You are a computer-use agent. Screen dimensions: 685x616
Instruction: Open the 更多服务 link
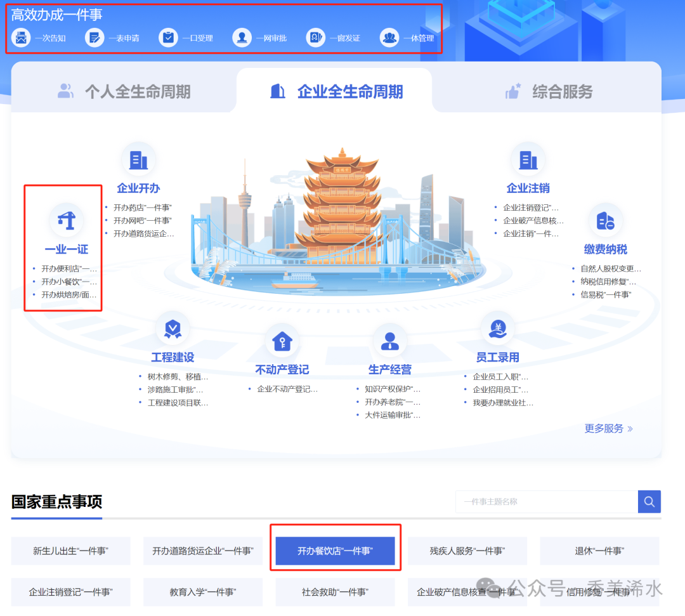pos(608,429)
